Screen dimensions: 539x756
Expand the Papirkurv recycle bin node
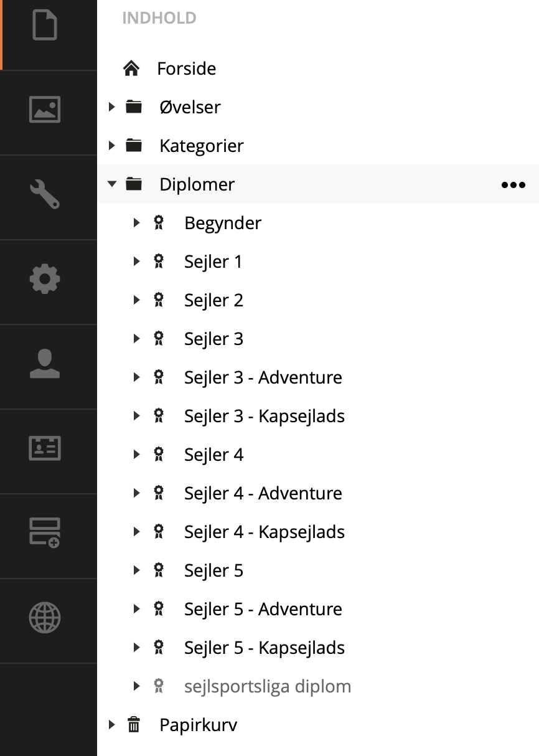pyautogui.click(x=112, y=725)
